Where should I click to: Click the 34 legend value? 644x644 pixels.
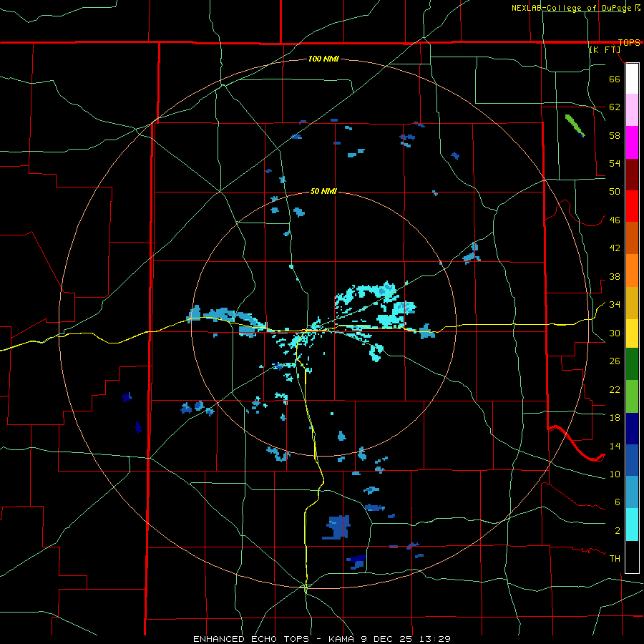[615, 305]
